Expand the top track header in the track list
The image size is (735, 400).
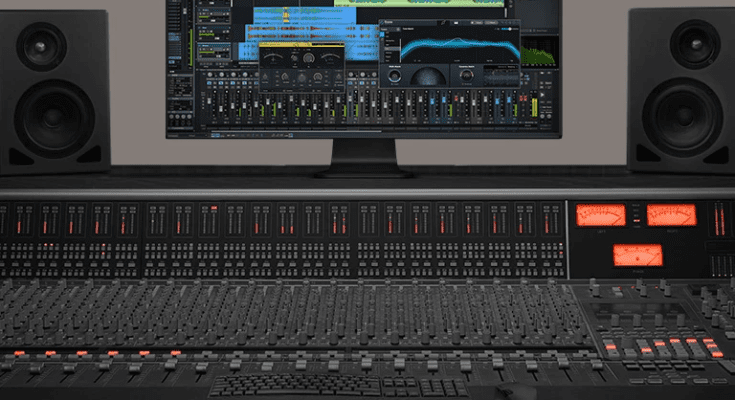pos(212,10)
